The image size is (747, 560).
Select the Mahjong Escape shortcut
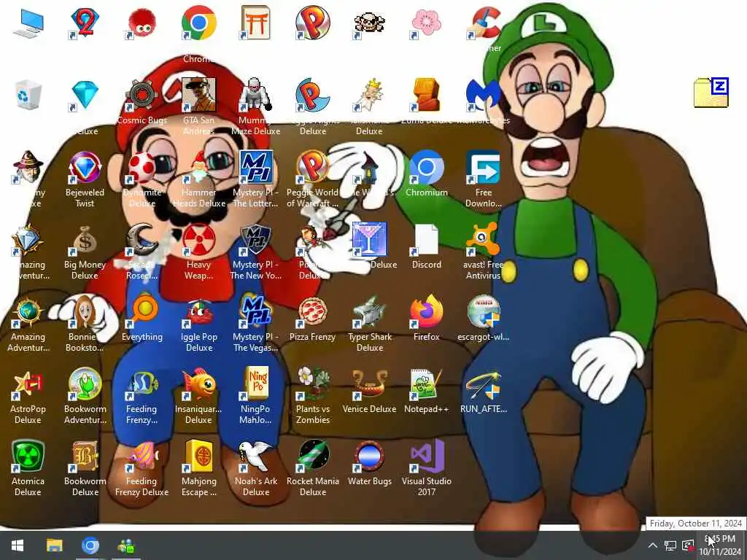198,456
